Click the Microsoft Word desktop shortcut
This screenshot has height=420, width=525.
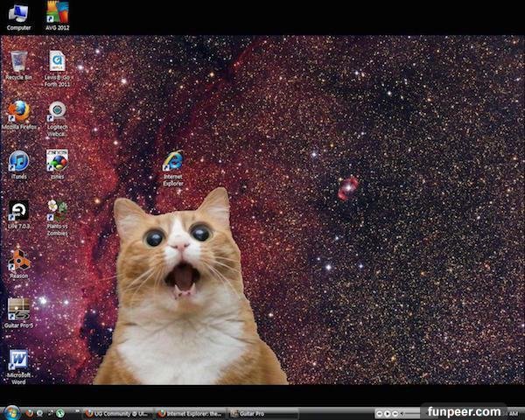coord(18,361)
